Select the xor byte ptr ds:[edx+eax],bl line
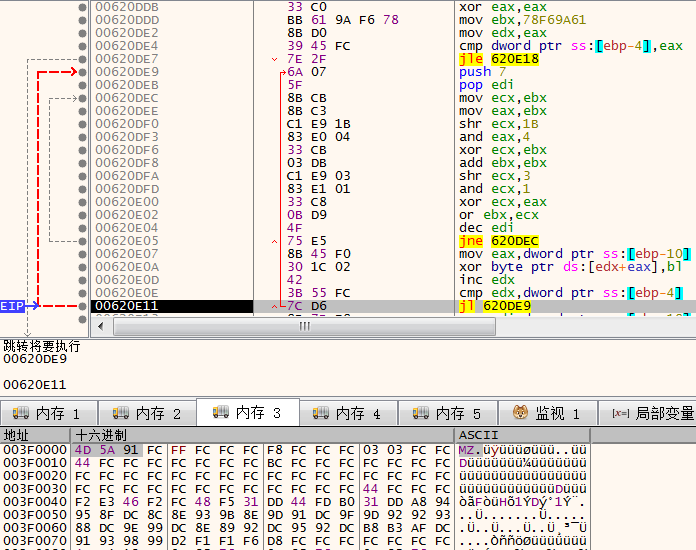Screen dimensions: 696x550 coord(570,267)
